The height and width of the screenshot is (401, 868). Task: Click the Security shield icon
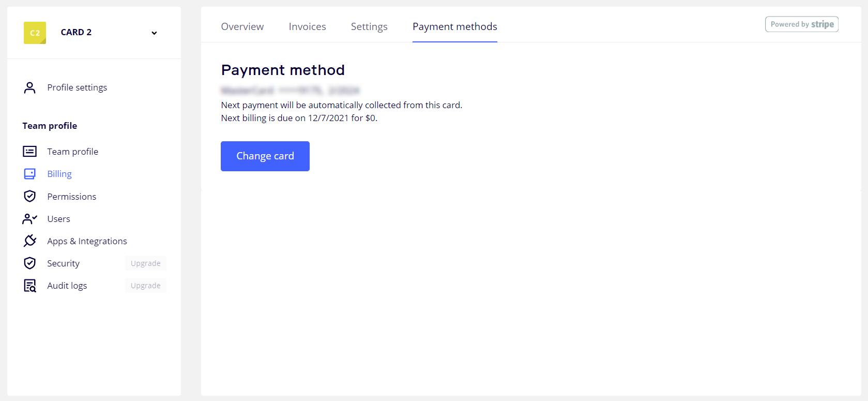click(30, 263)
